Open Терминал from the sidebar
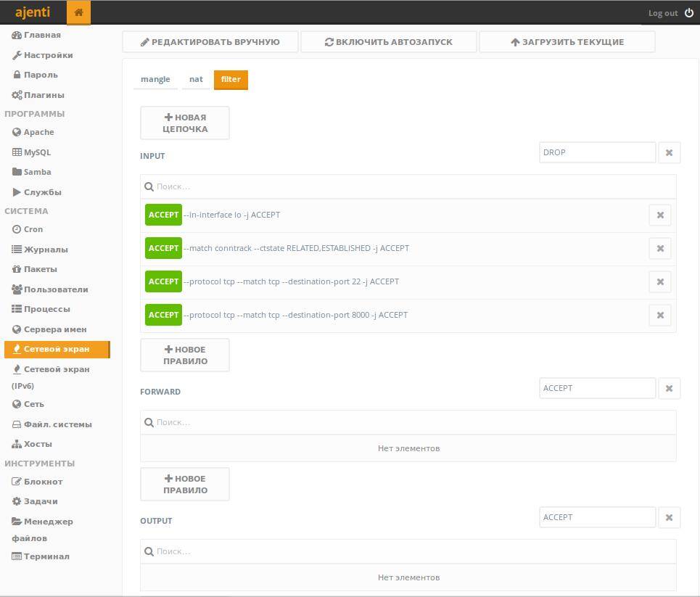This screenshot has height=597, width=700. pyautogui.click(x=46, y=556)
